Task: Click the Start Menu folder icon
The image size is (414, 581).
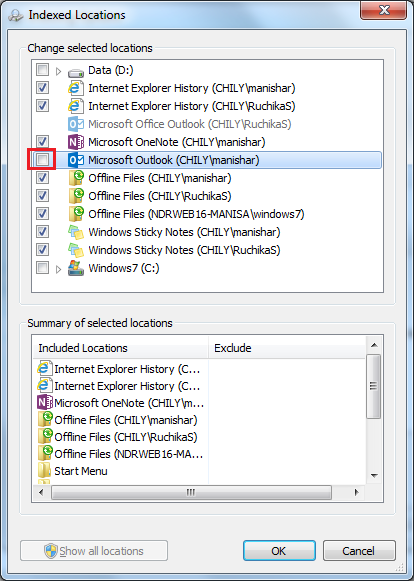Action: pyautogui.click(x=44, y=471)
